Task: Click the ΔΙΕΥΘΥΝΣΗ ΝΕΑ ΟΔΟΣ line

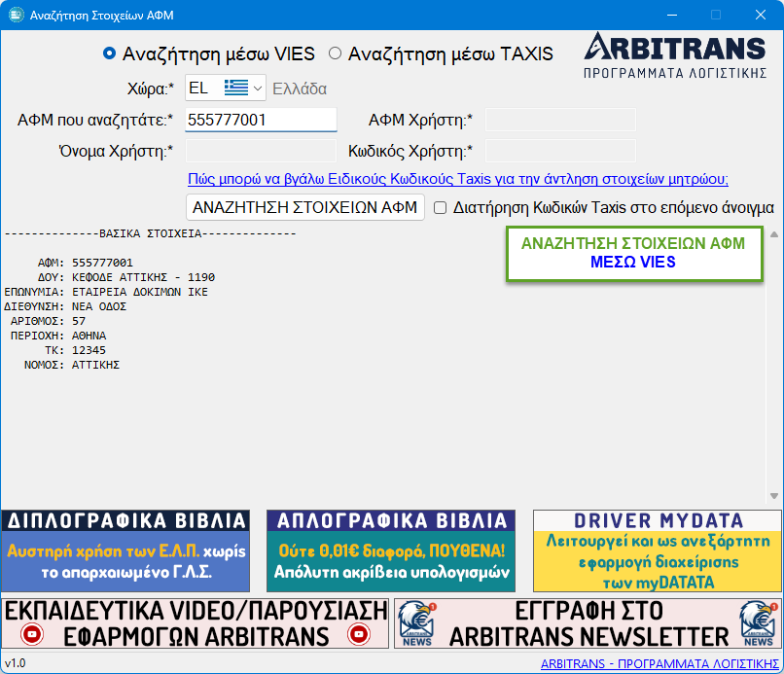Action: (x=65, y=306)
